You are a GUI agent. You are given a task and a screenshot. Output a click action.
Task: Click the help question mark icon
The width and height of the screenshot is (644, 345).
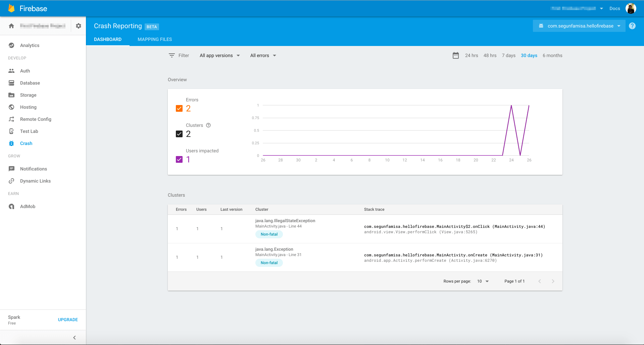632,26
